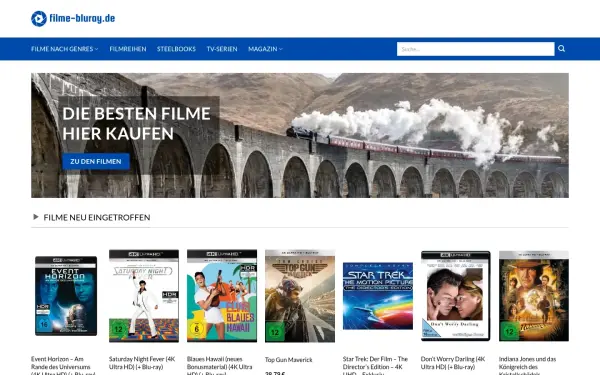
Task: Open the Steelbooks menu item
Action: (176, 49)
